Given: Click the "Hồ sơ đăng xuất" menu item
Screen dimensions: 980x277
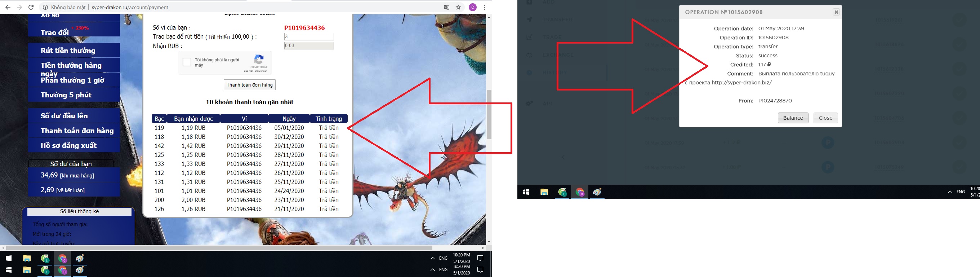Looking at the screenshot, I should (x=74, y=146).
